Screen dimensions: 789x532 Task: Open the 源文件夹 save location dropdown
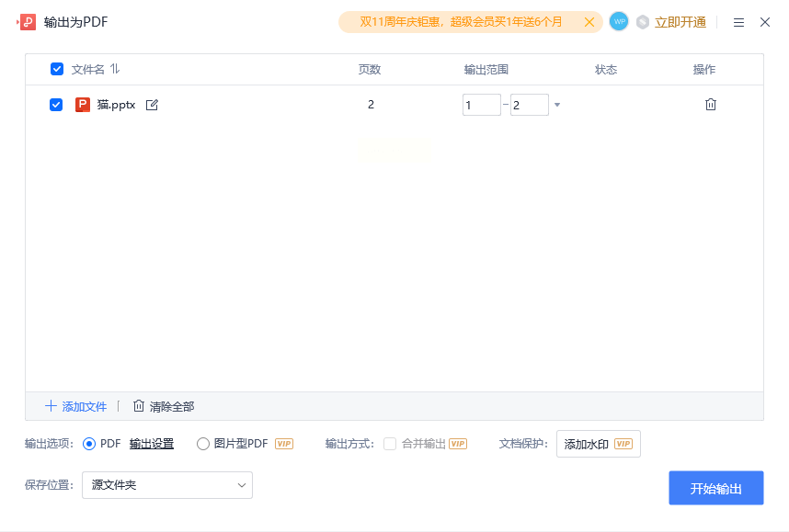tap(167, 485)
